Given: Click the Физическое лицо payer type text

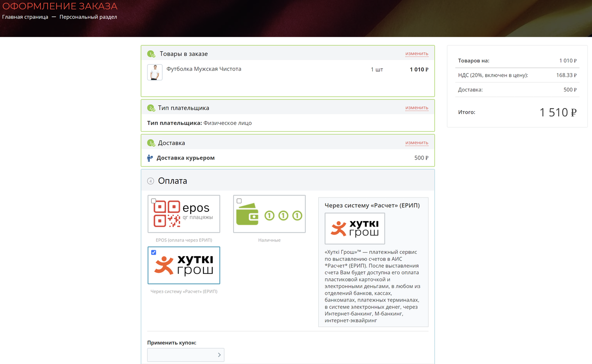Looking at the screenshot, I should click(x=228, y=123).
